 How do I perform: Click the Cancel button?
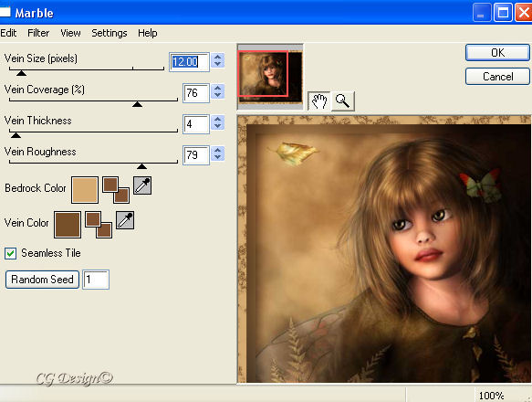coord(497,77)
